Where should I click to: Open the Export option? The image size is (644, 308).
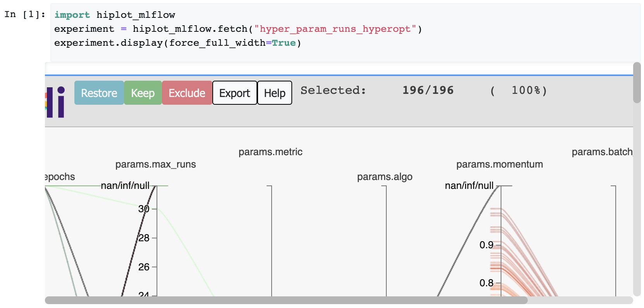(x=234, y=93)
